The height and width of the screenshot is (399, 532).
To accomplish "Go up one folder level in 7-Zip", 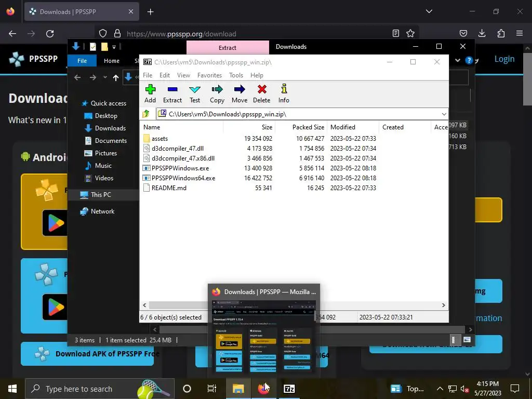I will [146, 114].
